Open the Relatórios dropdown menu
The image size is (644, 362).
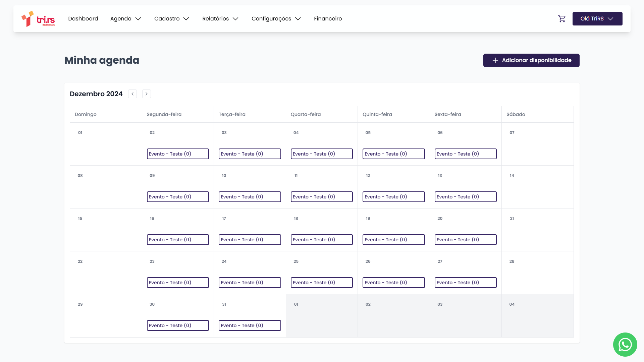(220, 19)
